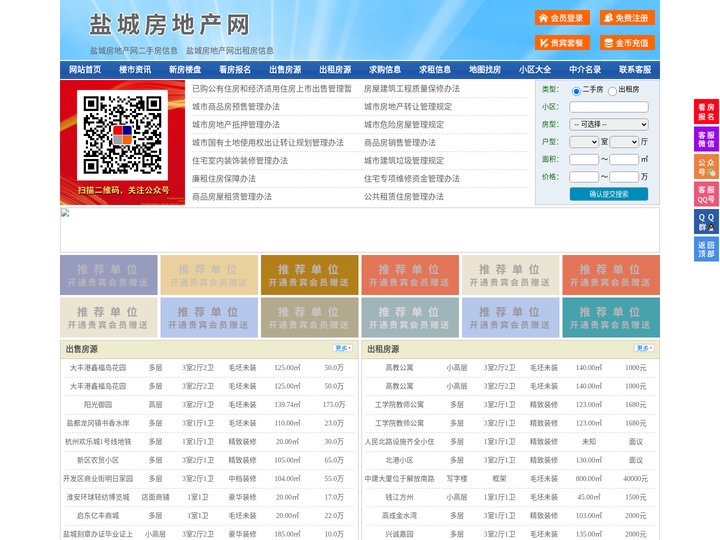720x540 pixels.
Task: Open the 户型 厅 dropdown
Action: coord(624,142)
